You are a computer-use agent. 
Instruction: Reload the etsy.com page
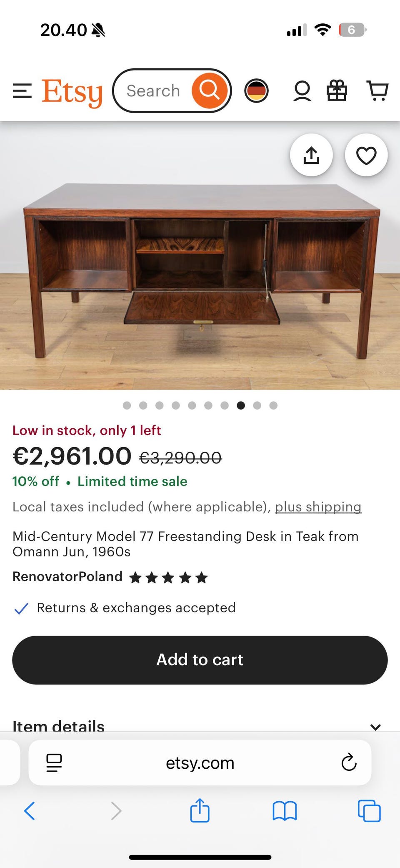[x=349, y=763]
